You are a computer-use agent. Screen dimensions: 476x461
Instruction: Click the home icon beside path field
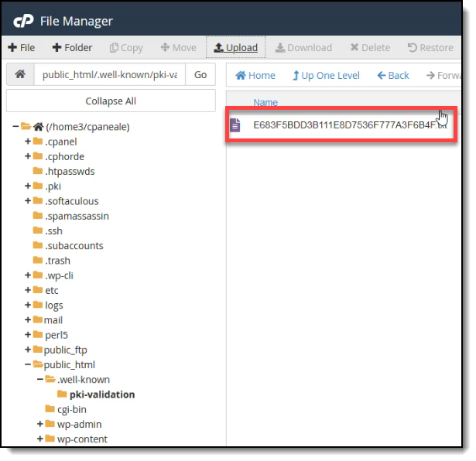tap(19, 75)
